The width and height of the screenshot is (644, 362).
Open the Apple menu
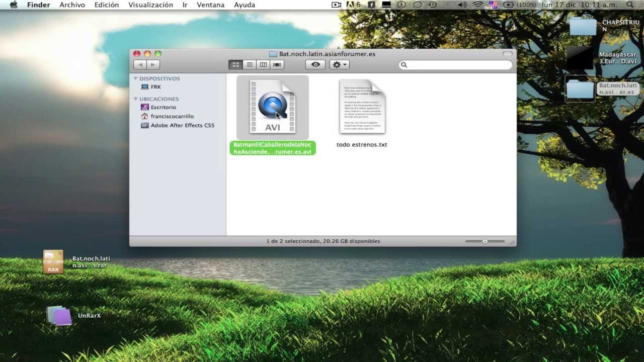[14, 5]
